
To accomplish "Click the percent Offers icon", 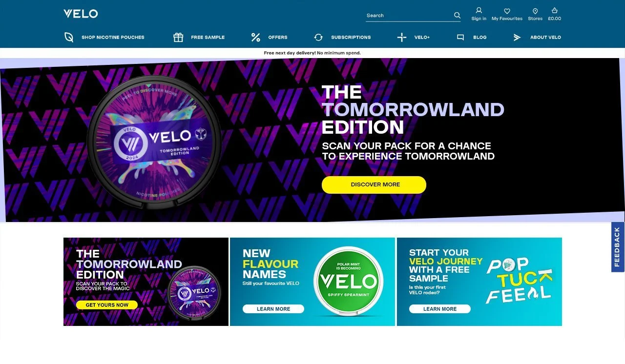I will 255,37.
